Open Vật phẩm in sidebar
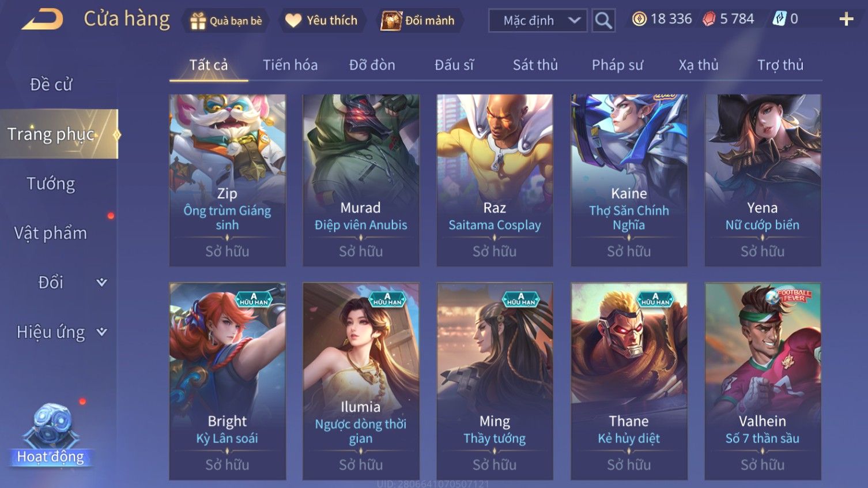This screenshot has height=488, width=868. [51, 233]
